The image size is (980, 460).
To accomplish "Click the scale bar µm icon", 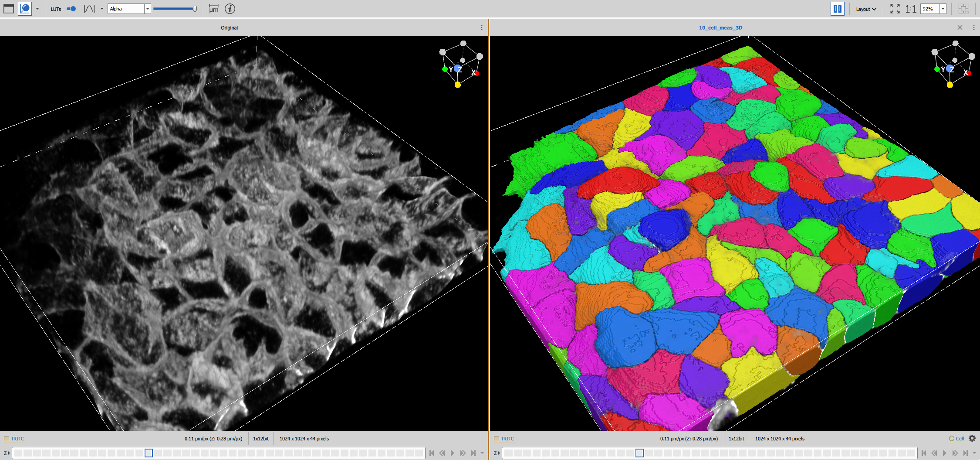I will pyautogui.click(x=213, y=9).
